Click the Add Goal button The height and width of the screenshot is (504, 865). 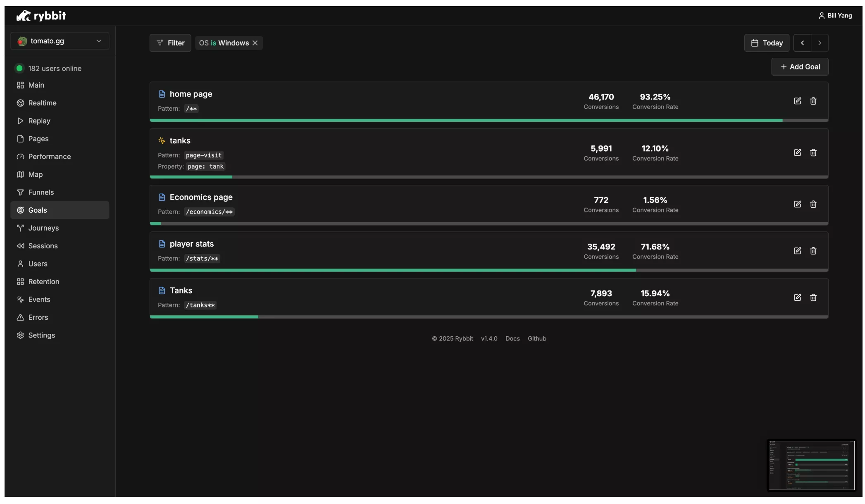pos(800,67)
